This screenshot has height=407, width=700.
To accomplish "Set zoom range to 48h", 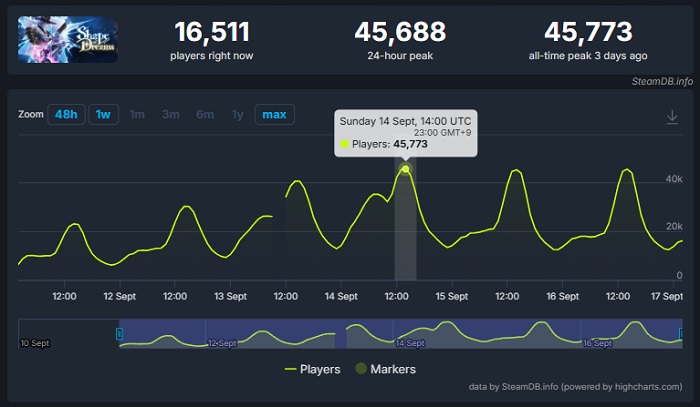I will tap(66, 114).
